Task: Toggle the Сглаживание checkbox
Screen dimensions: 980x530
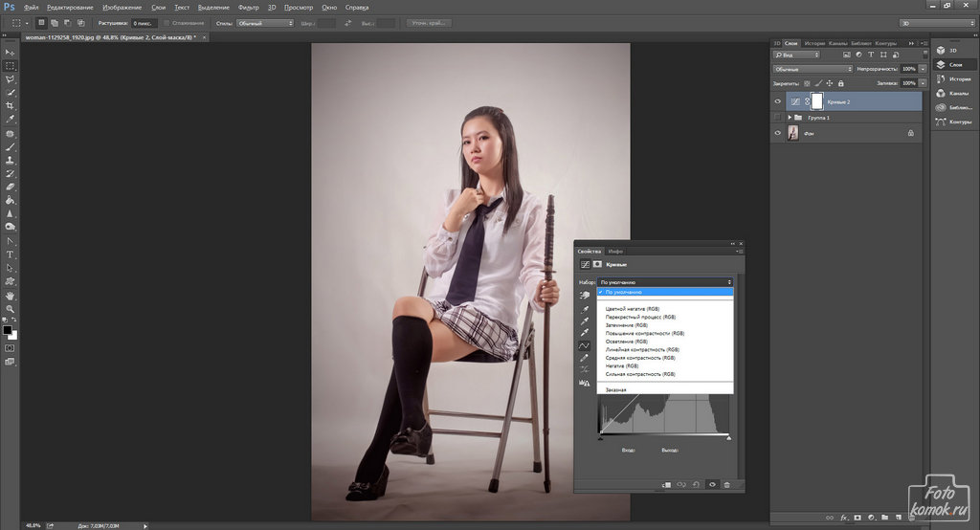Action: pyautogui.click(x=167, y=23)
